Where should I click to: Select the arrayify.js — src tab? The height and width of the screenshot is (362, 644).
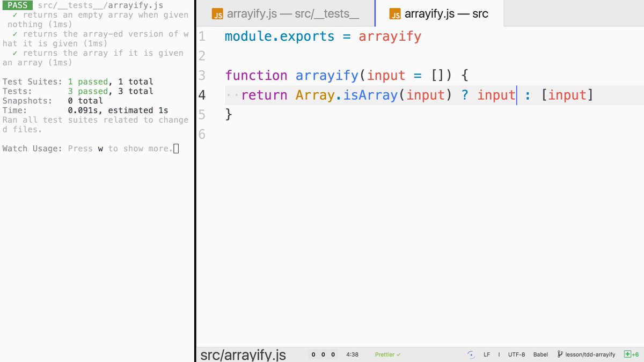(x=439, y=13)
